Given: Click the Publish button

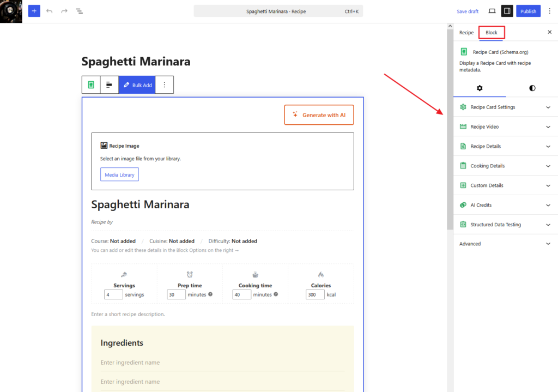Looking at the screenshot, I should point(528,11).
